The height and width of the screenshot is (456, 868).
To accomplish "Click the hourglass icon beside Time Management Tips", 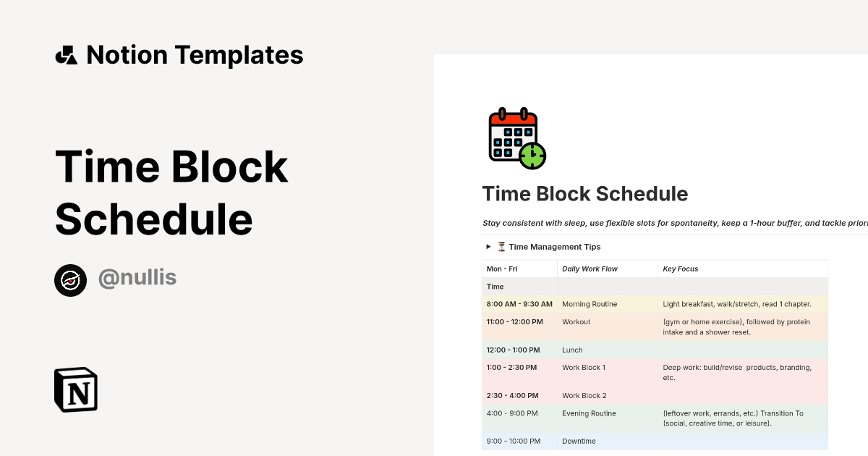I will tap(501, 246).
